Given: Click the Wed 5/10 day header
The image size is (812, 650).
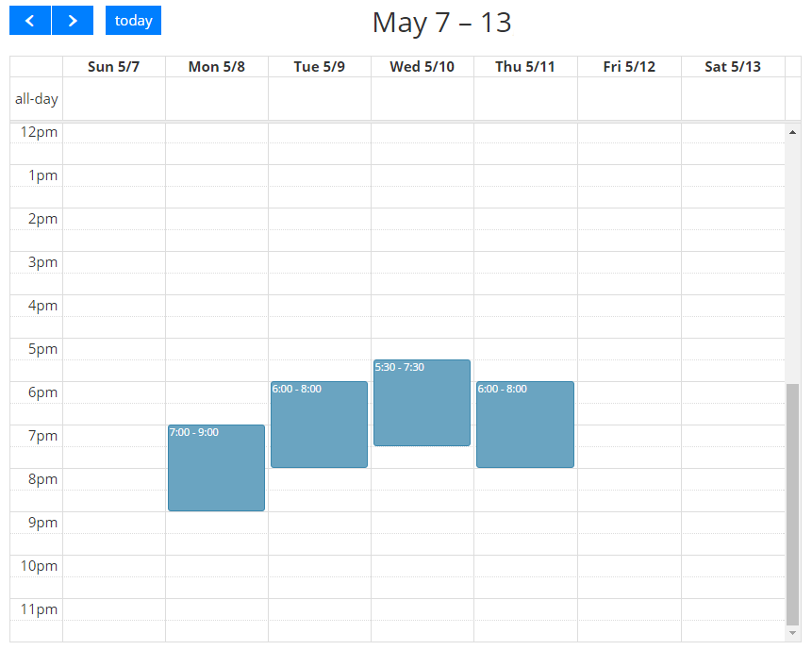Looking at the screenshot, I should [423, 67].
